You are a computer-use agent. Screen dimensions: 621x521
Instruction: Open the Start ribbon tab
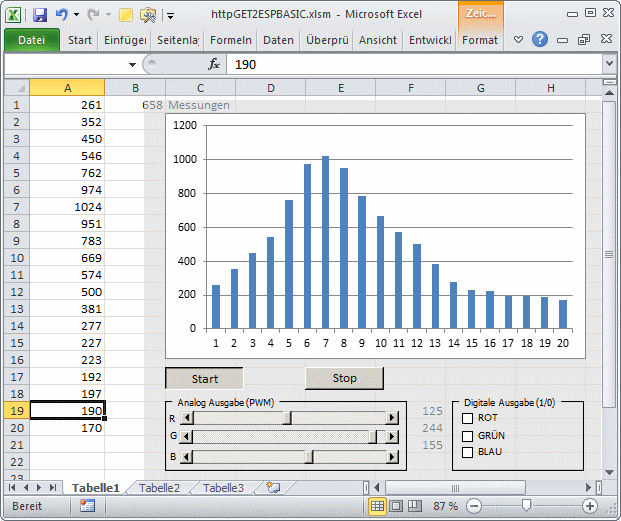coord(80,40)
